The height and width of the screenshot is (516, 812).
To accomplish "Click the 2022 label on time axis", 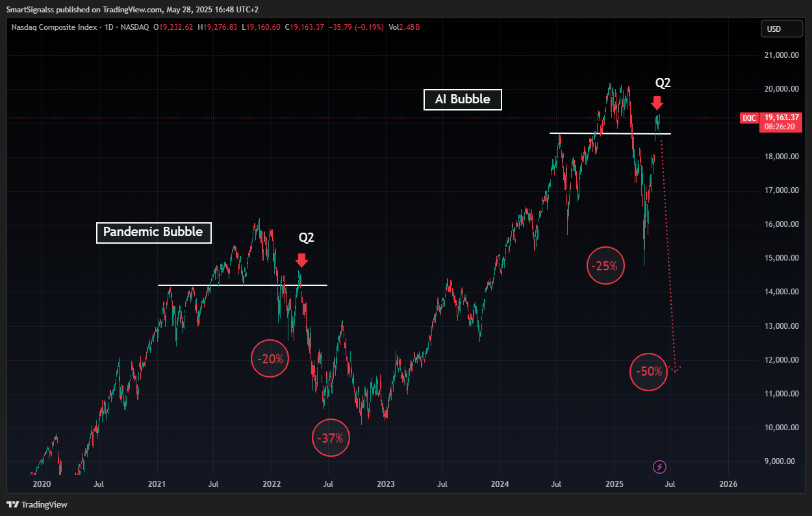I will point(271,484).
